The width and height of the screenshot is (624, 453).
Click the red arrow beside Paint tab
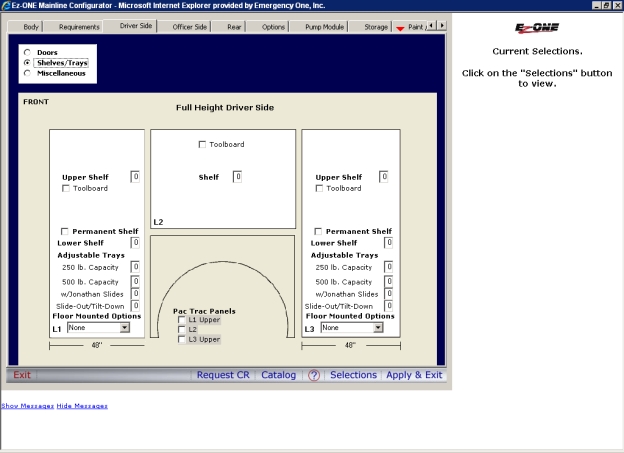400,28
